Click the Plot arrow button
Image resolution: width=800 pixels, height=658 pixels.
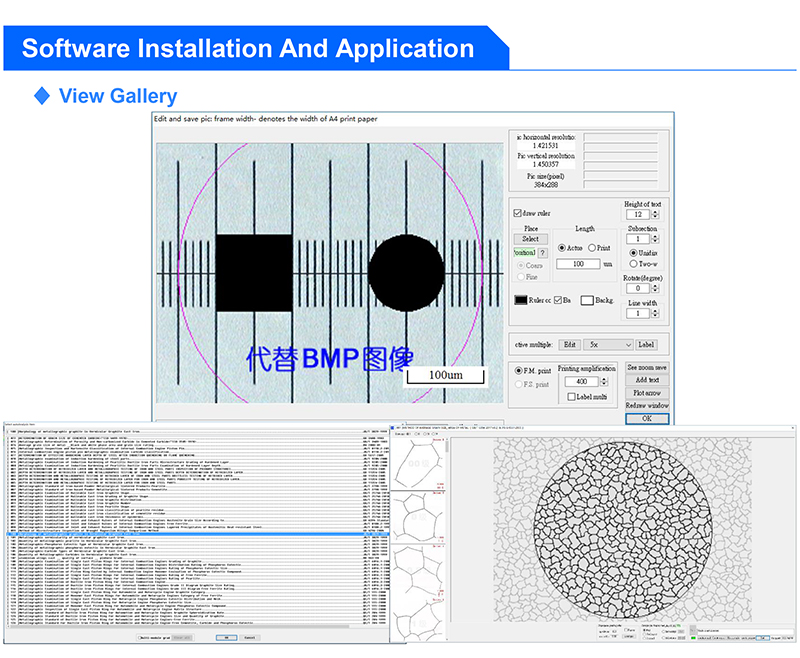pos(647,393)
